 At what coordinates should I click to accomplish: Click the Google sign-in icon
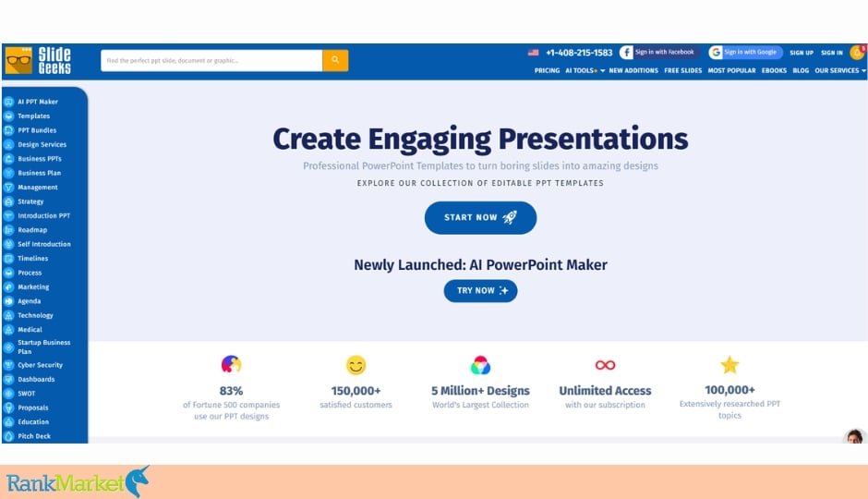click(x=716, y=52)
